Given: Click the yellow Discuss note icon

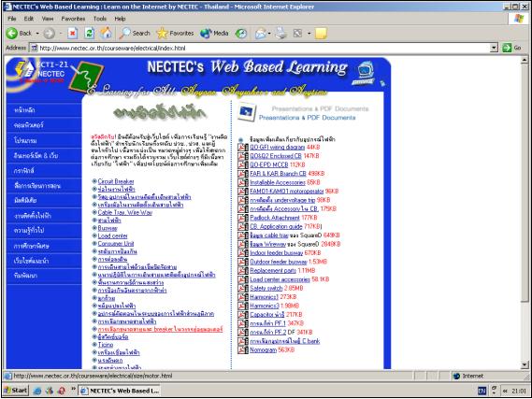Looking at the screenshot, I should tap(321, 34).
